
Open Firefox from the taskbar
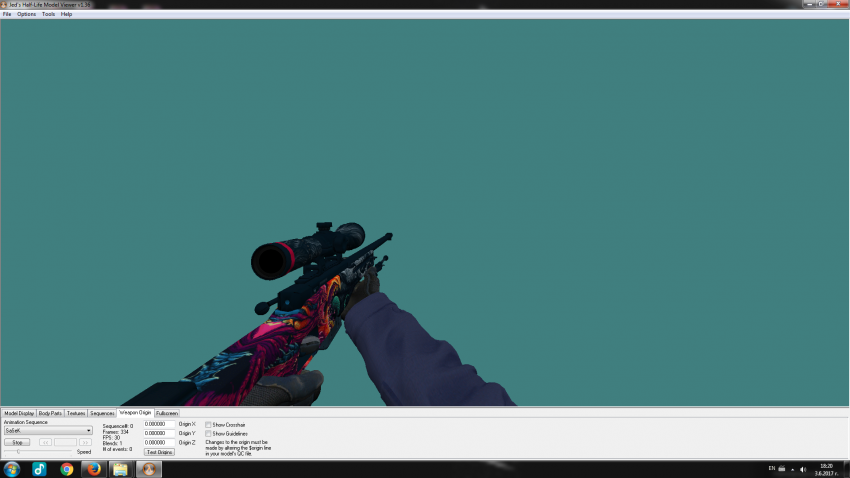click(x=93, y=468)
